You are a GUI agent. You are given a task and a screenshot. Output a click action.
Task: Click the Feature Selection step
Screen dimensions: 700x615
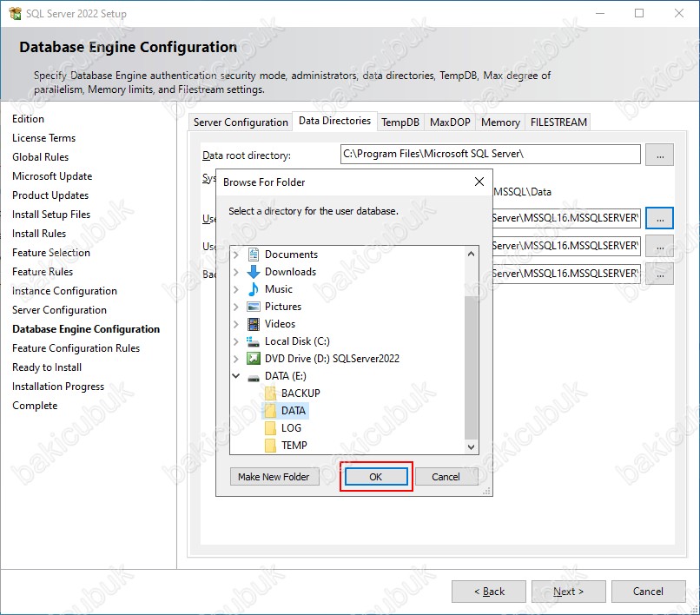click(51, 253)
